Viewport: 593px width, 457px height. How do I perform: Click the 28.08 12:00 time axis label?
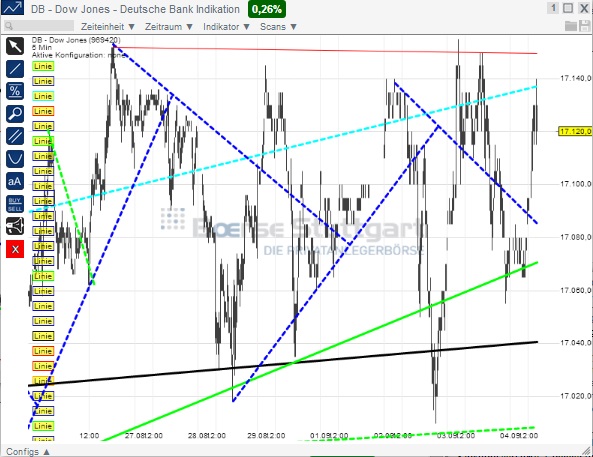click(x=206, y=435)
